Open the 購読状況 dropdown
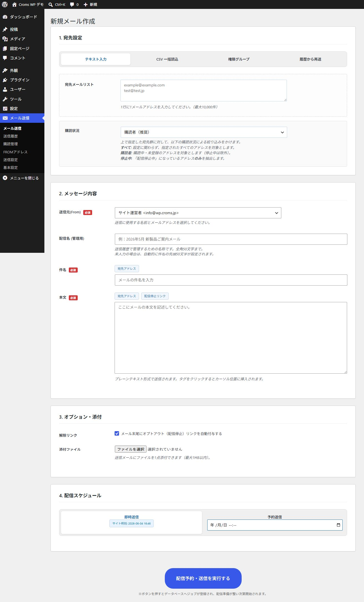 tap(204, 132)
